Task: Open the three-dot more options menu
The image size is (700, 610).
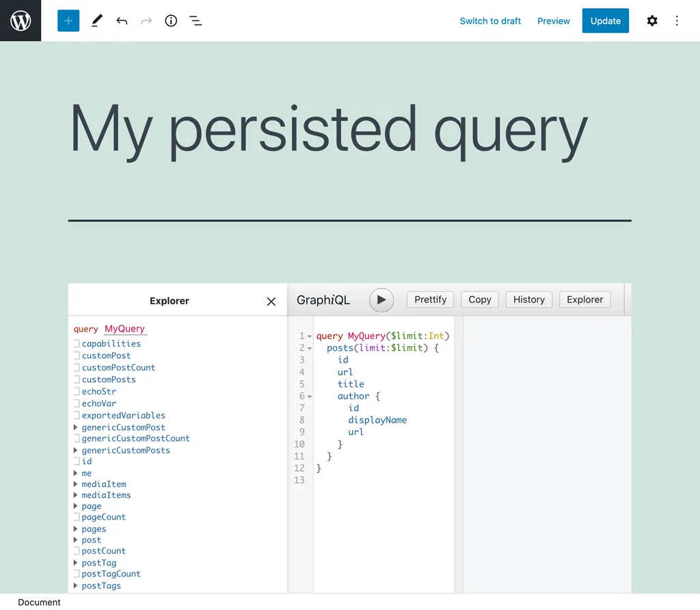Action: 677,21
